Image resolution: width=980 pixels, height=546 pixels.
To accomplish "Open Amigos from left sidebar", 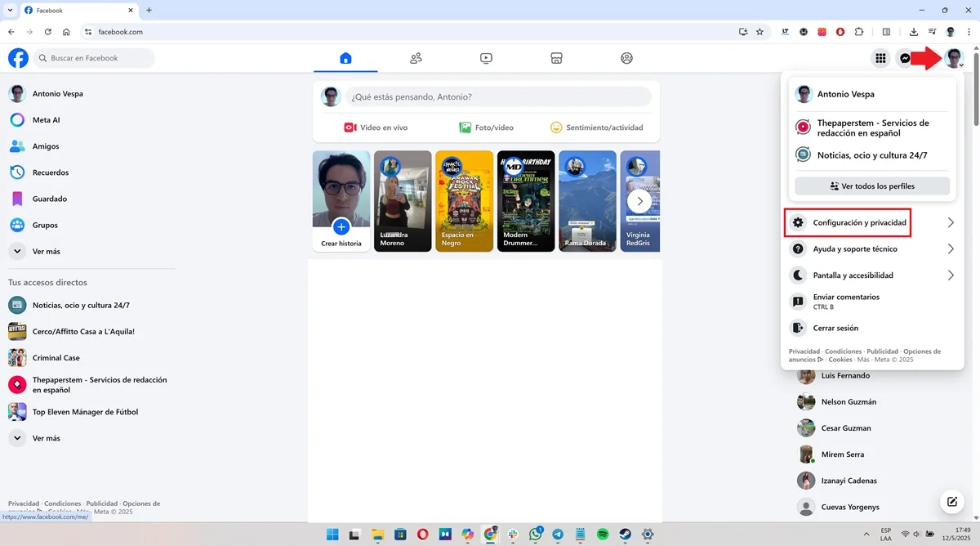I will tap(90, 145).
